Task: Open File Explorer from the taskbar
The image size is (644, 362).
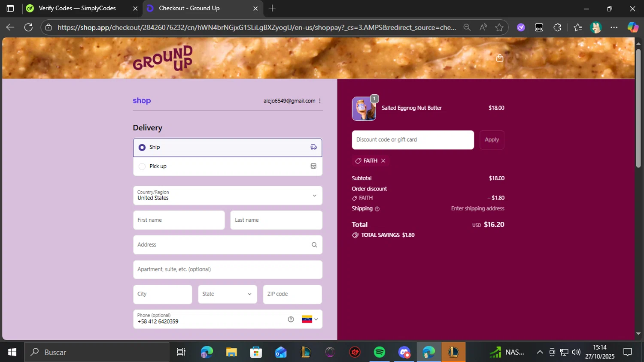Action: coord(231,352)
